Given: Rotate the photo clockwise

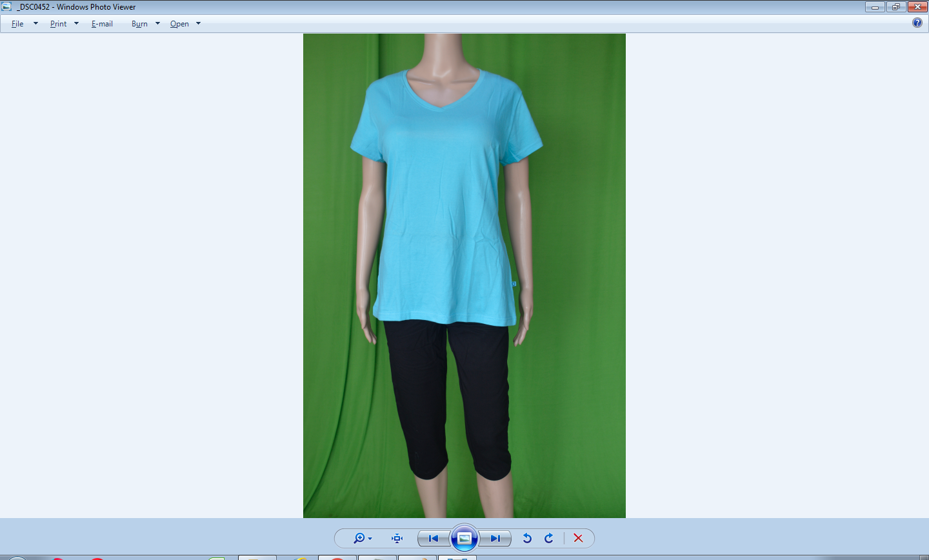Looking at the screenshot, I should pos(549,538).
